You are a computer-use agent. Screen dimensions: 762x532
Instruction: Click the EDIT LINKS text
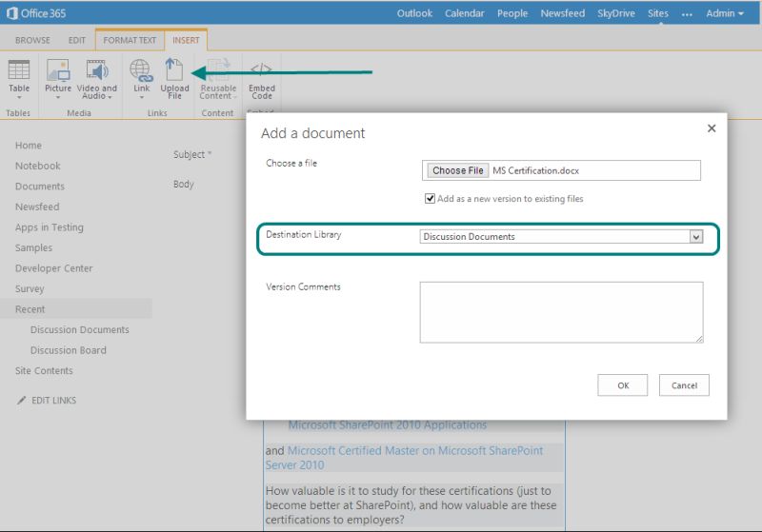click(54, 401)
